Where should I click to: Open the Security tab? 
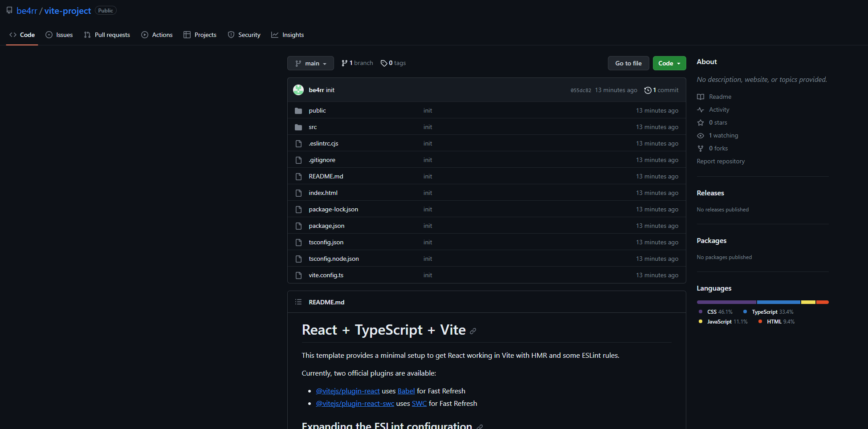pos(244,35)
